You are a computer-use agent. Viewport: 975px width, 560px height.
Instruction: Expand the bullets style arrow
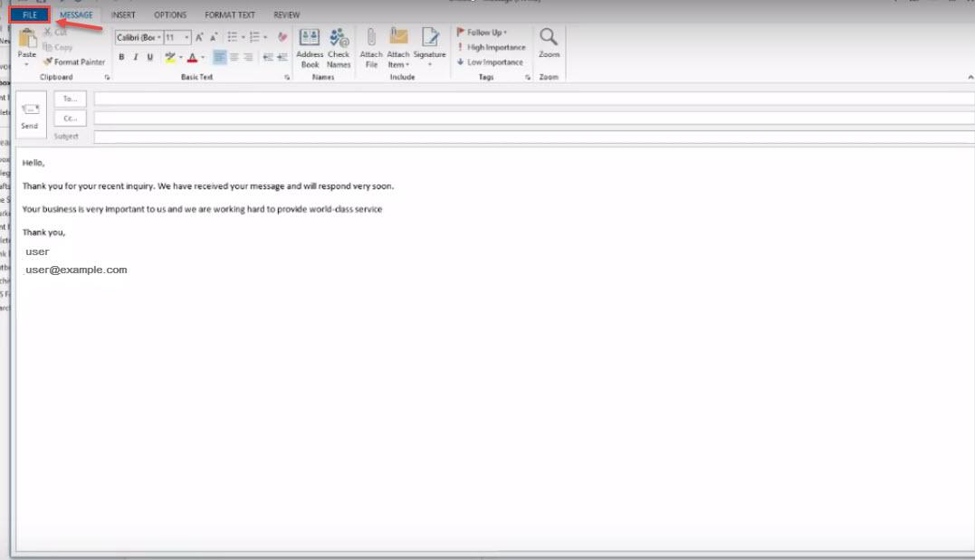244,38
